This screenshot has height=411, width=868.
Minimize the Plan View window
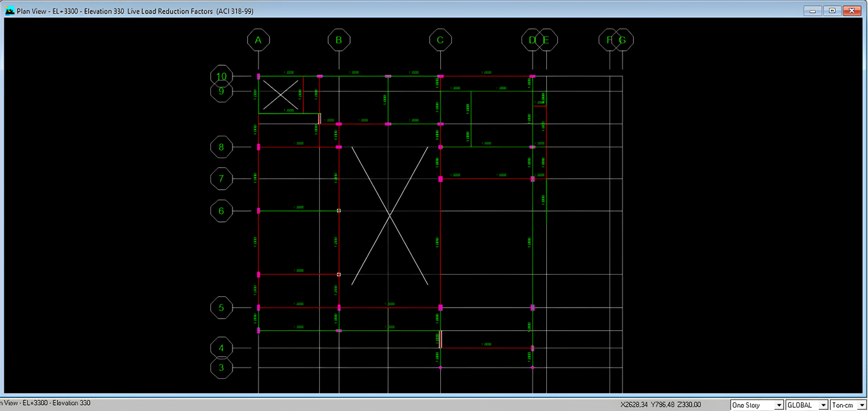pyautogui.click(x=813, y=11)
